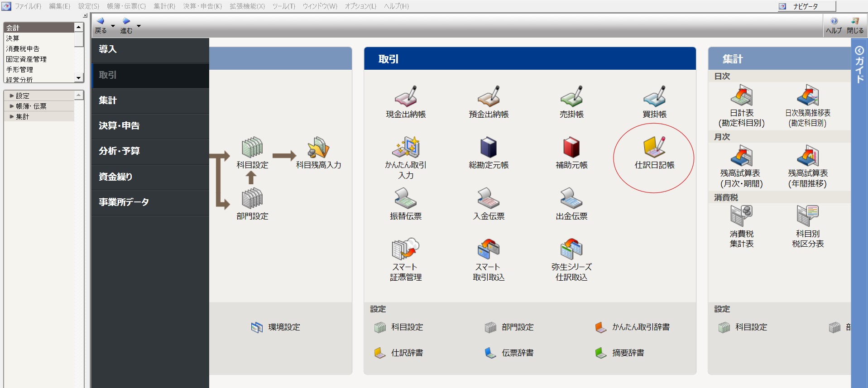Viewport: 868px width, 388px height.
Task: Open 摘要辞書 link
Action: pos(620,353)
